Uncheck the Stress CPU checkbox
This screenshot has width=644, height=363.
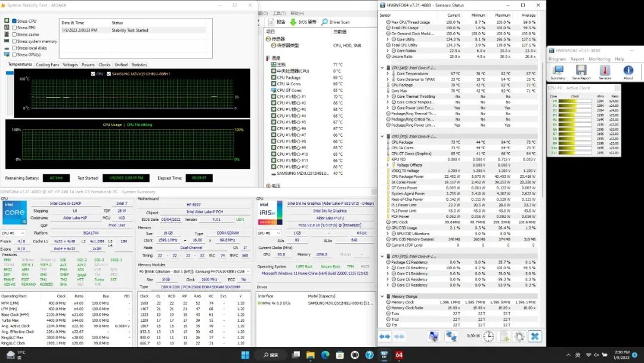coord(14,21)
